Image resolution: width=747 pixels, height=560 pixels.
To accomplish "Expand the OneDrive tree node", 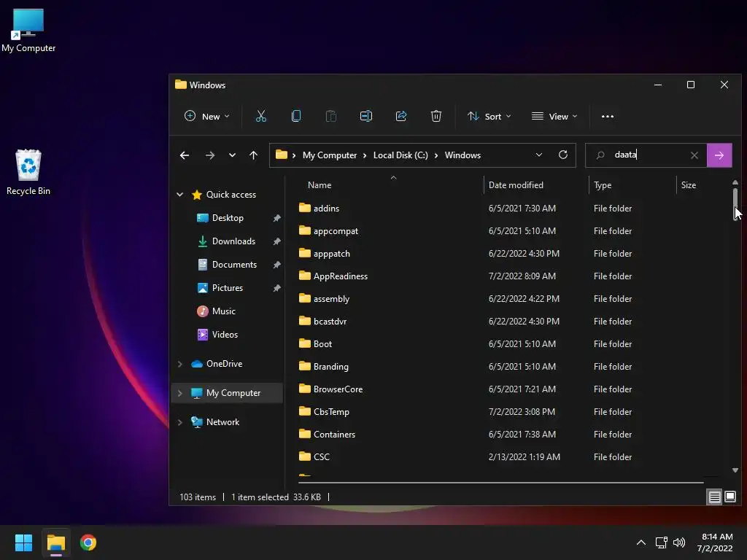I will 180,364.
